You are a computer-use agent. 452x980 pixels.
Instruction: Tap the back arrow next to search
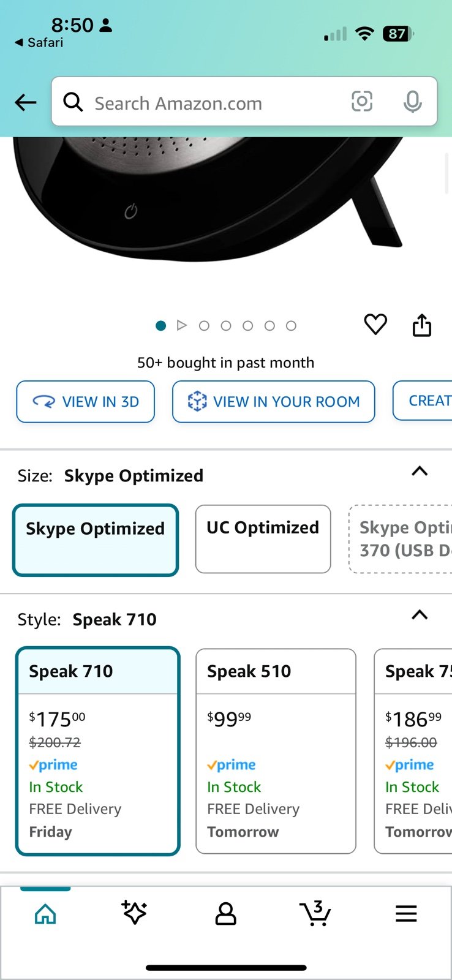[x=26, y=102]
